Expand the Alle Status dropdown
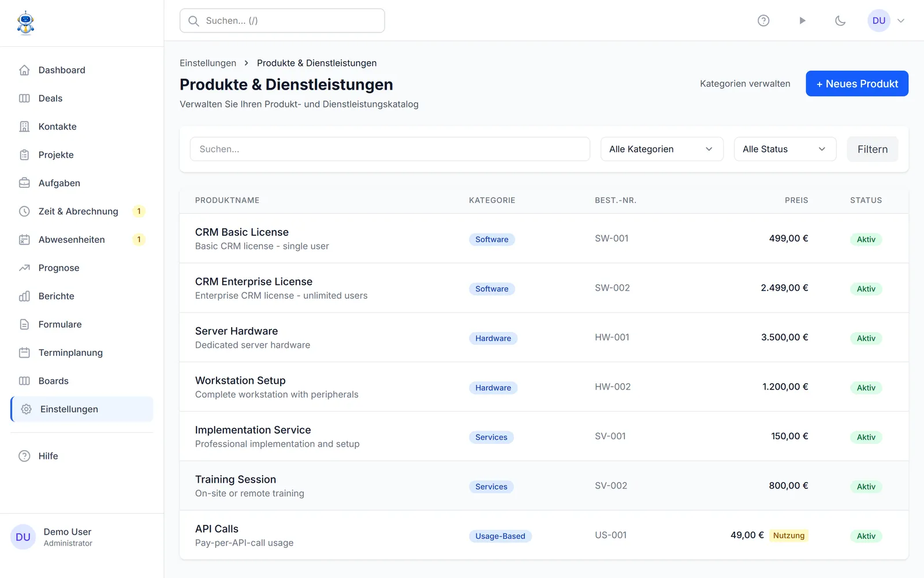This screenshot has width=924, height=578. click(785, 149)
